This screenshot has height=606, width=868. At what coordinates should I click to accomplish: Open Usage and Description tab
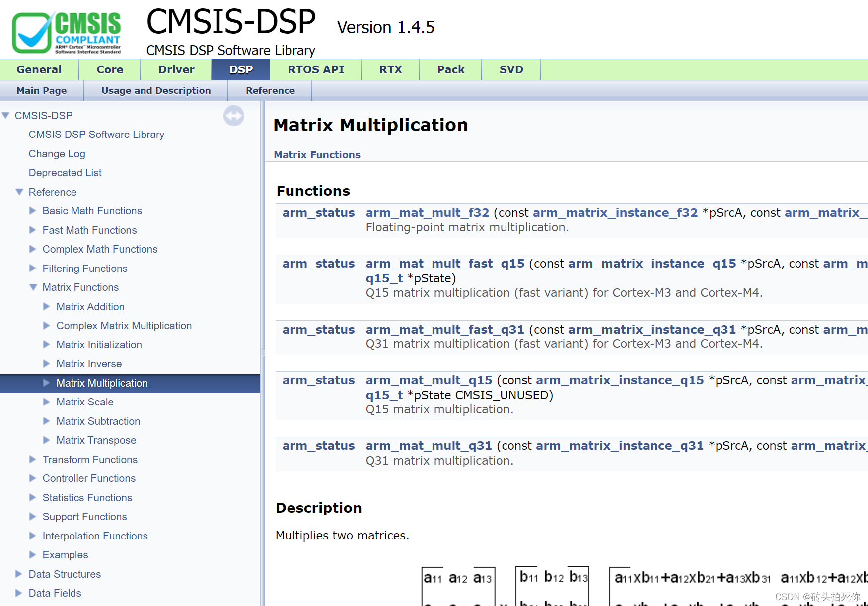156,90
